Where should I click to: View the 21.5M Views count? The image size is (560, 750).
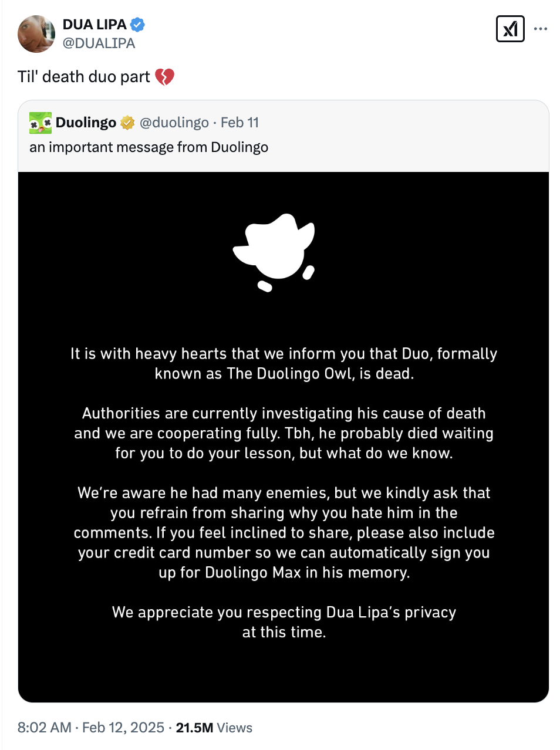[x=214, y=728]
